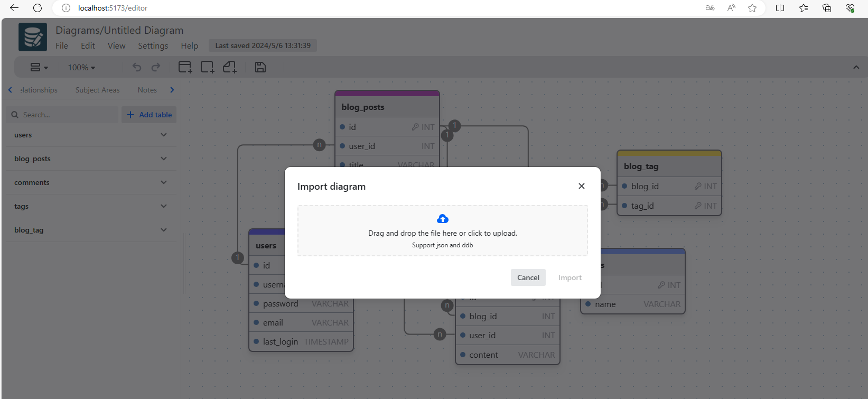868x399 pixels.
Task: Select the password row in users table
Action: 301,303
